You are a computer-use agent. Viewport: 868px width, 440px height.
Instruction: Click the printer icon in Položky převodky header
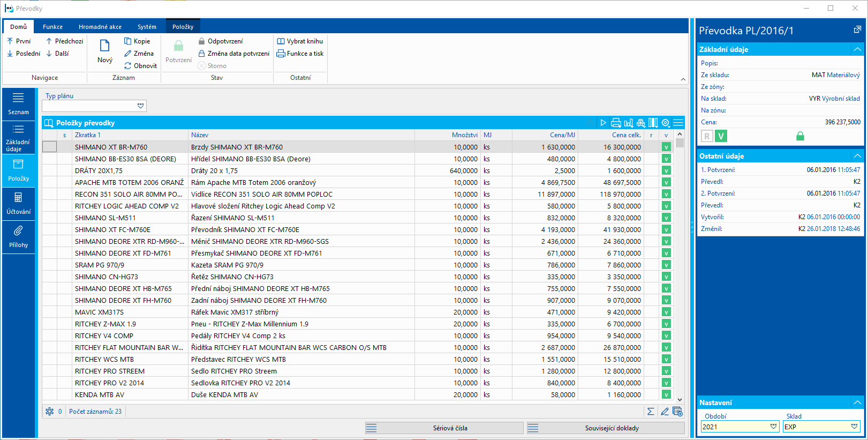616,123
